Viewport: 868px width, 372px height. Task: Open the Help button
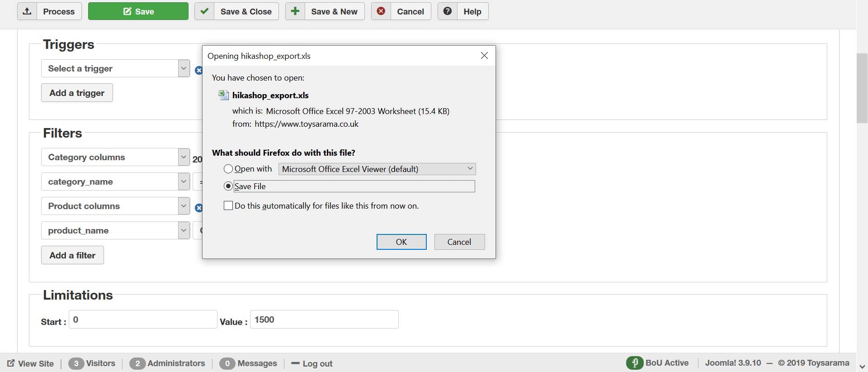[463, 11]
